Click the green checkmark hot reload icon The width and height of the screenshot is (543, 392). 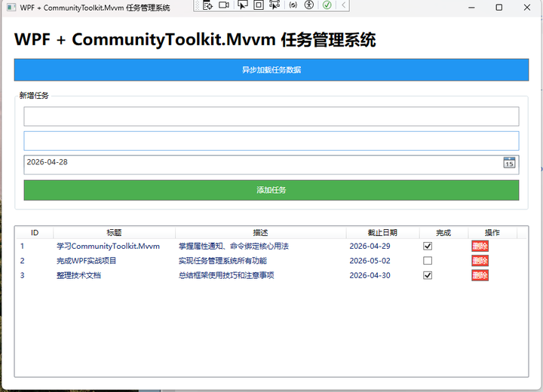(327, 5)
